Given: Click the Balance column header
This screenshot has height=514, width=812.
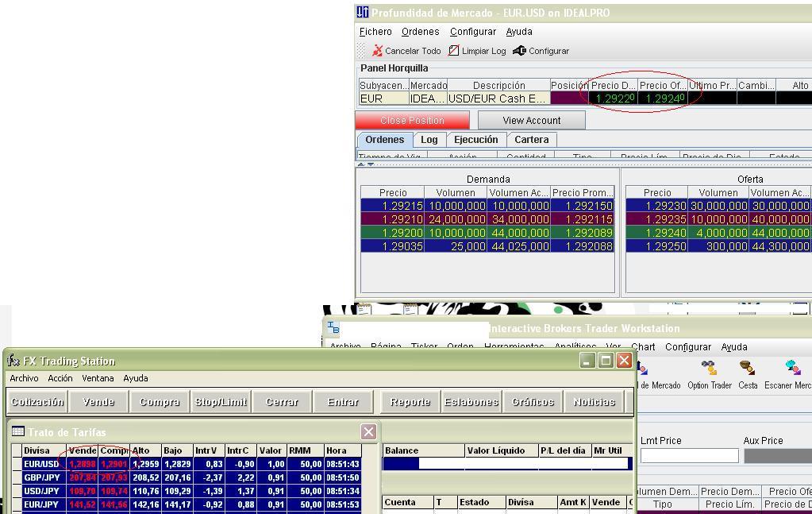Looking at the screenshot, I should pos(424,450).
